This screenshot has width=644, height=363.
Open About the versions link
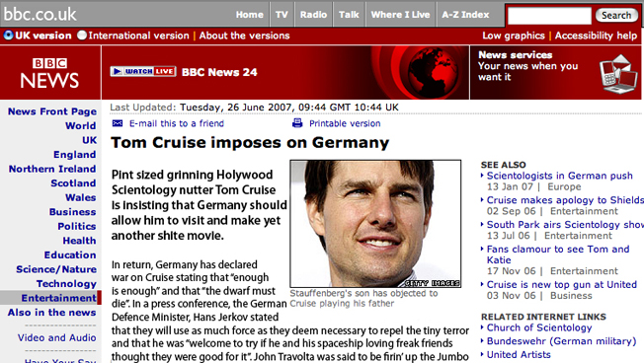[x=244, y=36]
